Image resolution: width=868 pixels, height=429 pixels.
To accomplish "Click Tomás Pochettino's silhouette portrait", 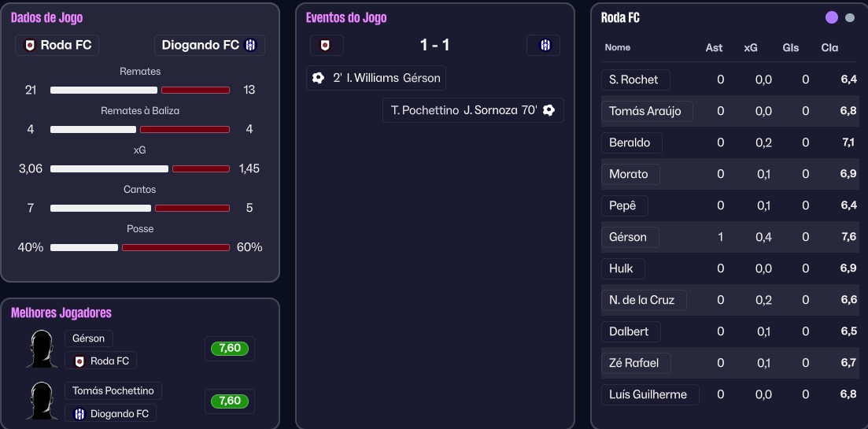I will (41, 401).
